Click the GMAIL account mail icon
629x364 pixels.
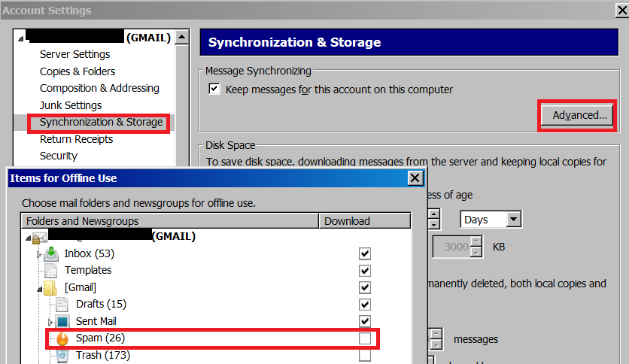click(39, 238)
